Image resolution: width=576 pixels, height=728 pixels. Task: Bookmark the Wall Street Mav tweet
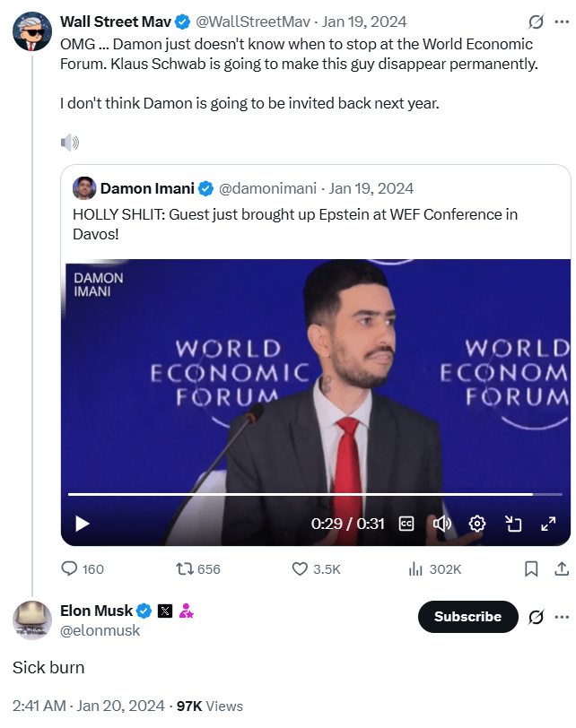[531, 568]
